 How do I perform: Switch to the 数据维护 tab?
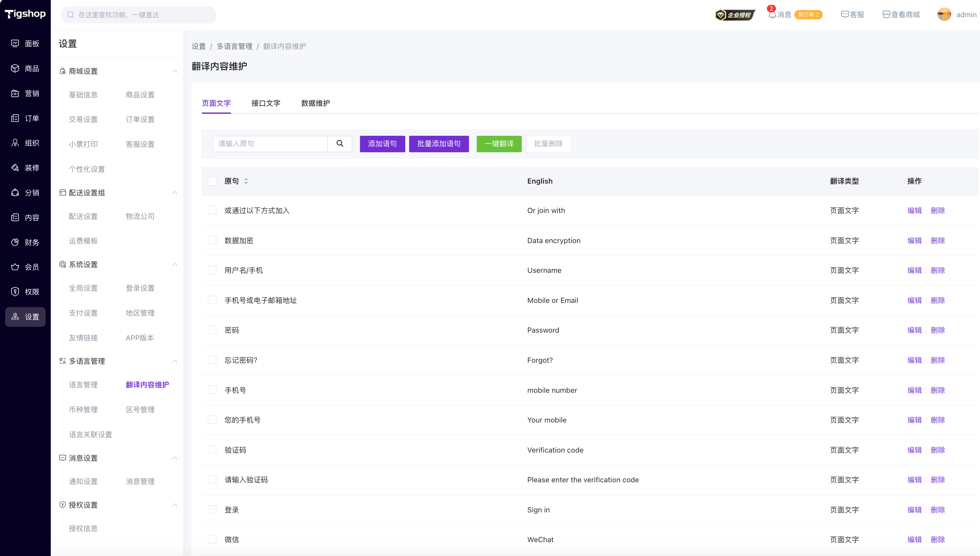(315, 103)
